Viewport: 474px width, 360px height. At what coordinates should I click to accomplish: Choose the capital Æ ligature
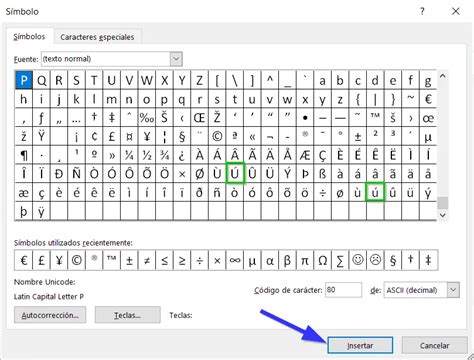pos(305,155)
